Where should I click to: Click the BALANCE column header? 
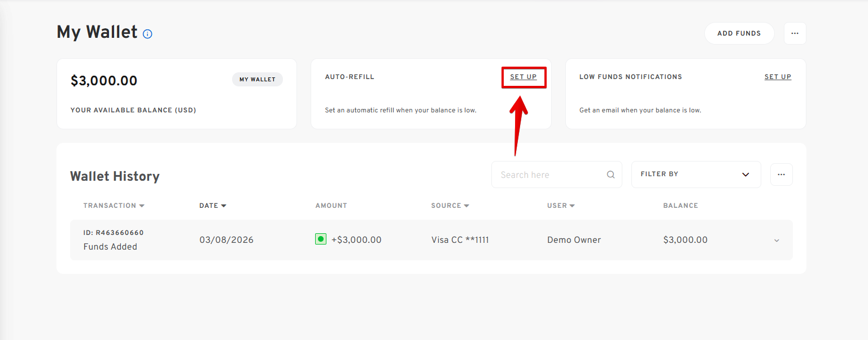pos(680,206)
